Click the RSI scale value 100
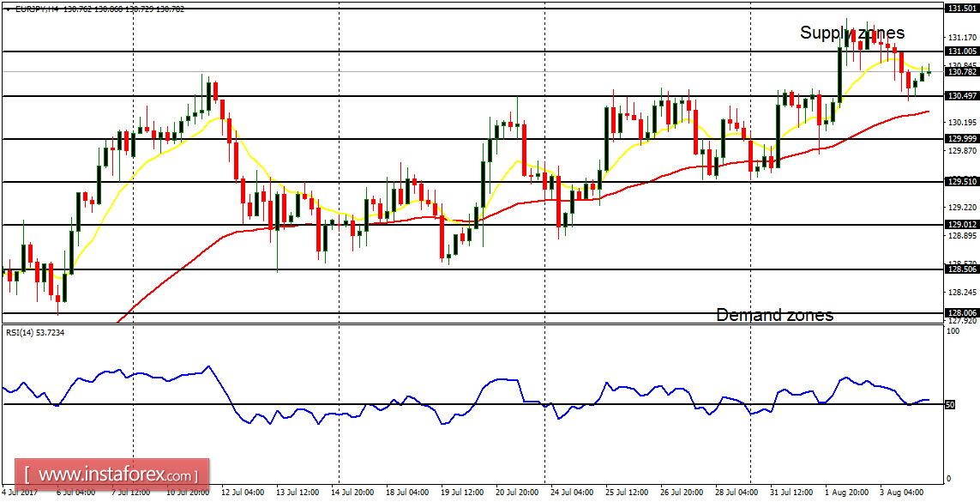Screen dimensions: 980x502 coord(954,331)
